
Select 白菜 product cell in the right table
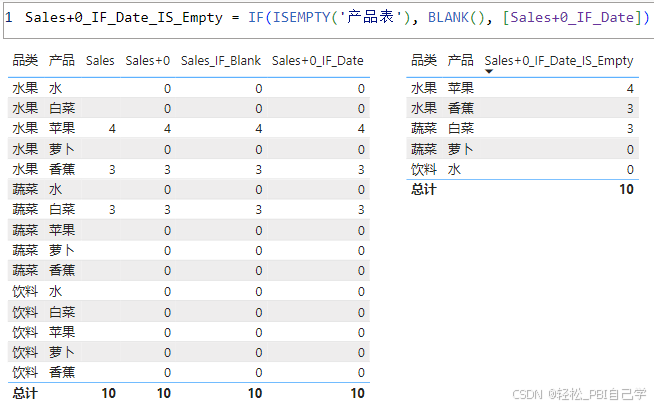click(x=460, y=128)
